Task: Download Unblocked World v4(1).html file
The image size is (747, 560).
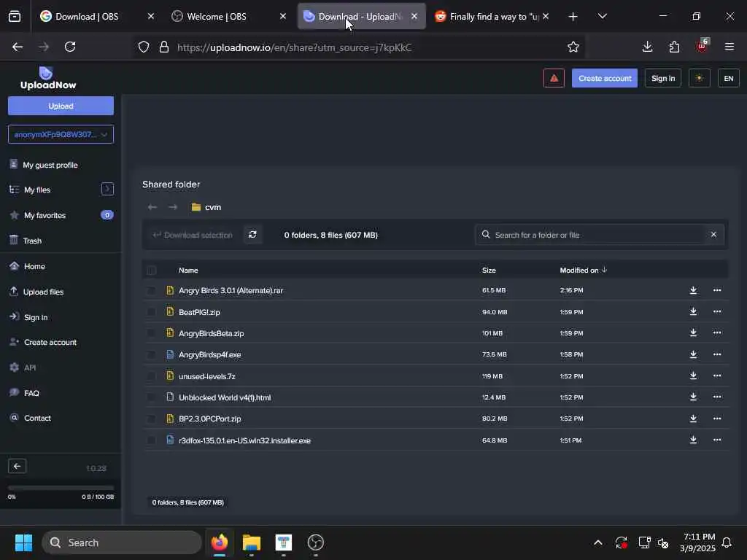Action: [x=693, y=397]
